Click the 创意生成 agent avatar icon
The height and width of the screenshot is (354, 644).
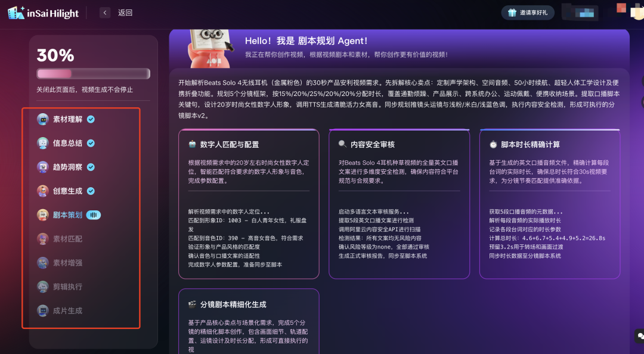pyautogui.click(x=42, y=191)
